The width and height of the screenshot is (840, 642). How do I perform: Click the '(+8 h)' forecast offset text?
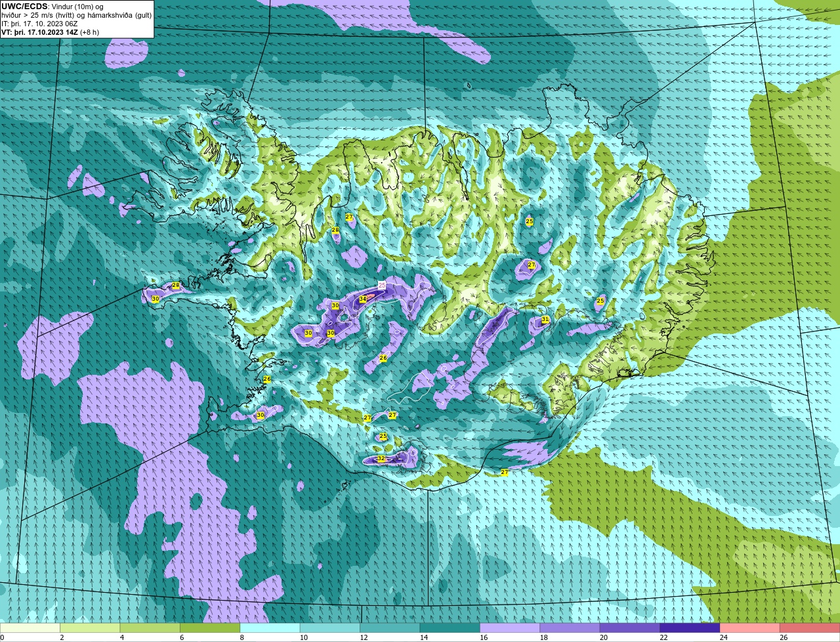[x=90, y=32]
